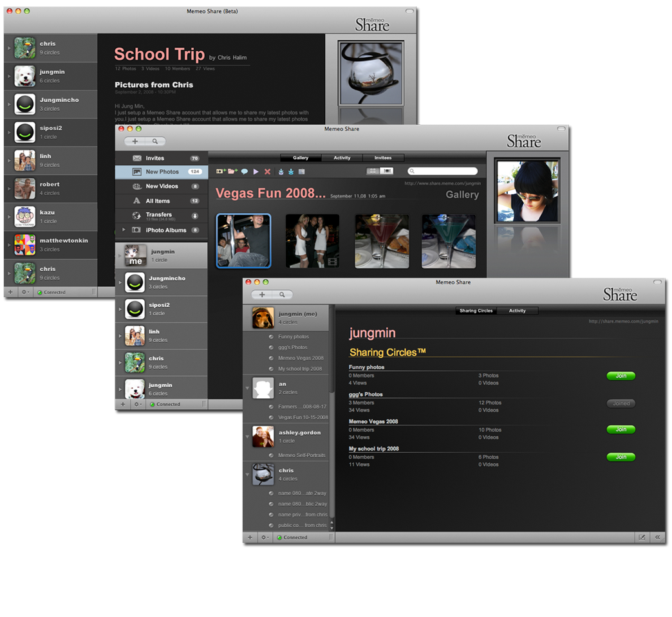Click the add photo icon in gallery toolbar
The width and height of the screenshot is (672, 617).
pyautogui.click(x=221, y=172)
